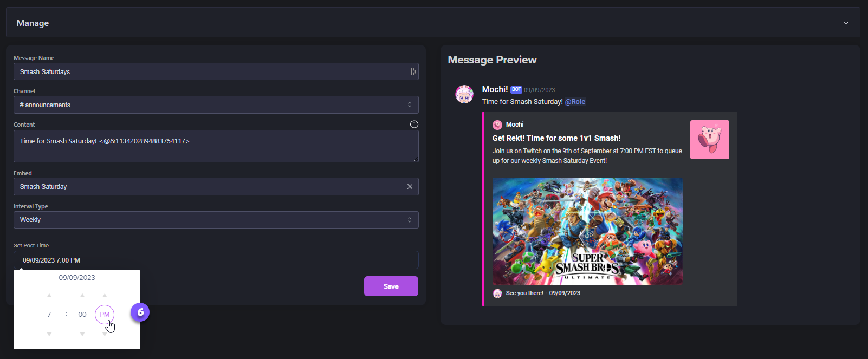Click the @Role mention in preview
Viewport: 868px width, 359px height.
pyautogui.click(x=575, y=102)
